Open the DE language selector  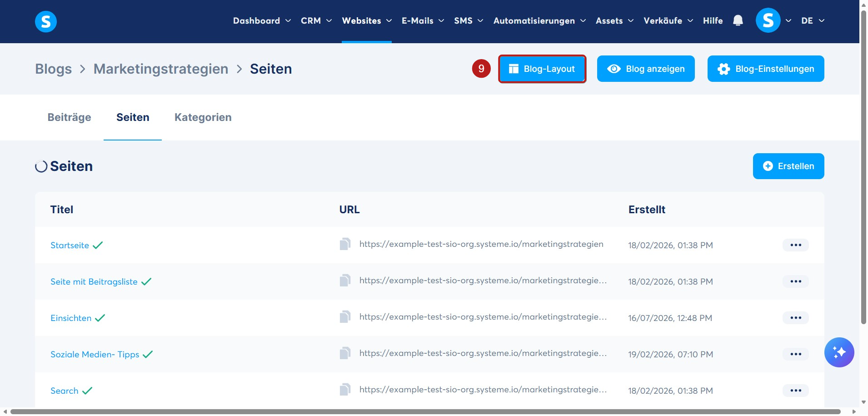(x=813, y=21)
